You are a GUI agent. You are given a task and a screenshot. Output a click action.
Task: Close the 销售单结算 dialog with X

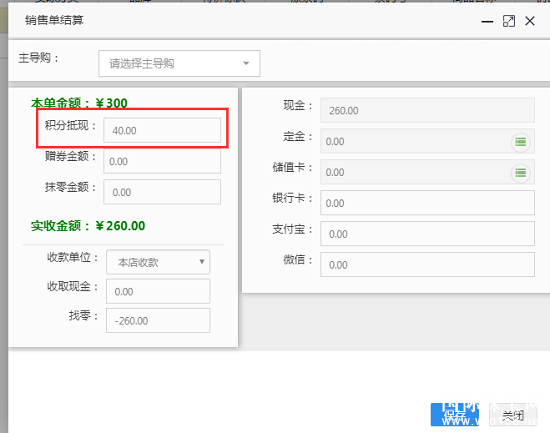point(530,21)
